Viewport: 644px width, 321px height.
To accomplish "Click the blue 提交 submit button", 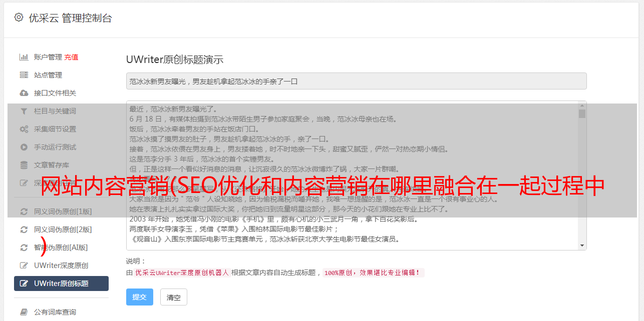I will [x=140, y=297].
